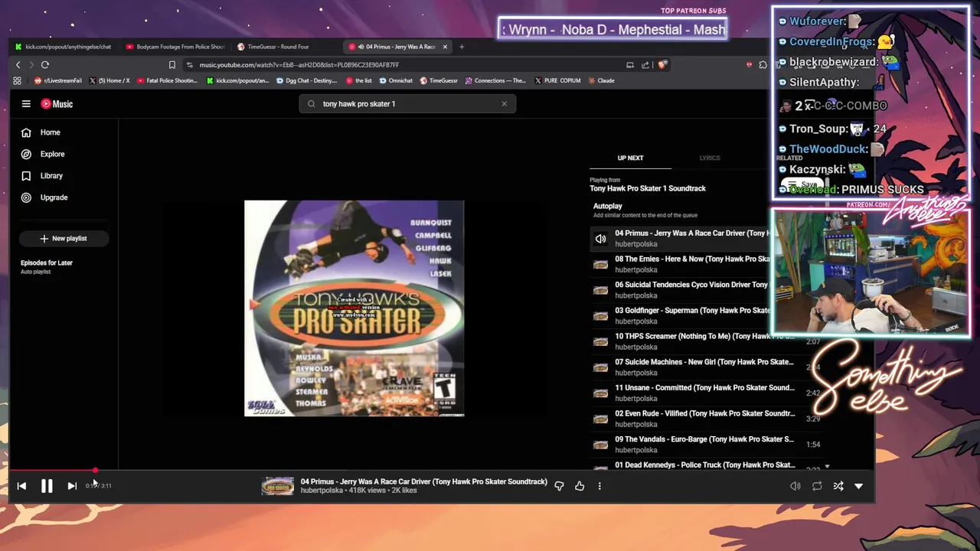Click the cast icon in address bar

click(x=630, y=65)
